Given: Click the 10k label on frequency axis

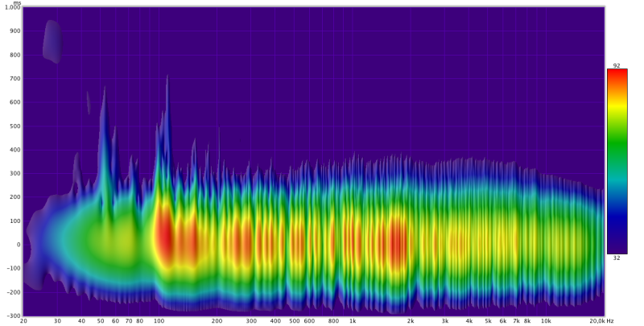Looking at the screenshot, I should pyautogui.click(x=546, y=321).
